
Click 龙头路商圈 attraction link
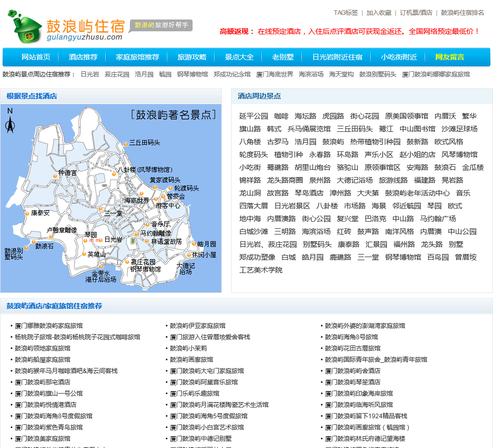point(285,180)
